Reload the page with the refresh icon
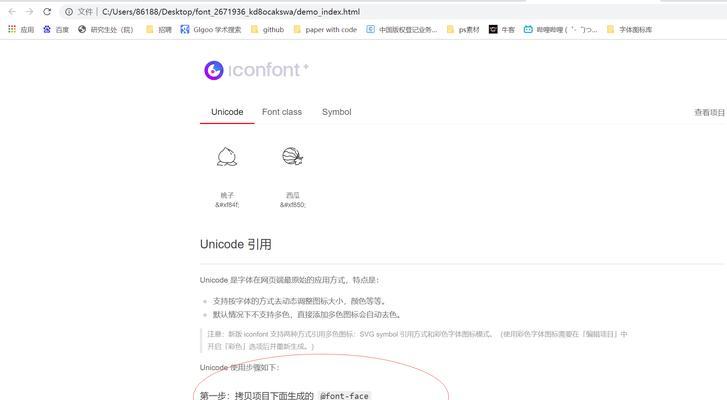The width and height of the screenshot is (727, 400). click(47, 12)
